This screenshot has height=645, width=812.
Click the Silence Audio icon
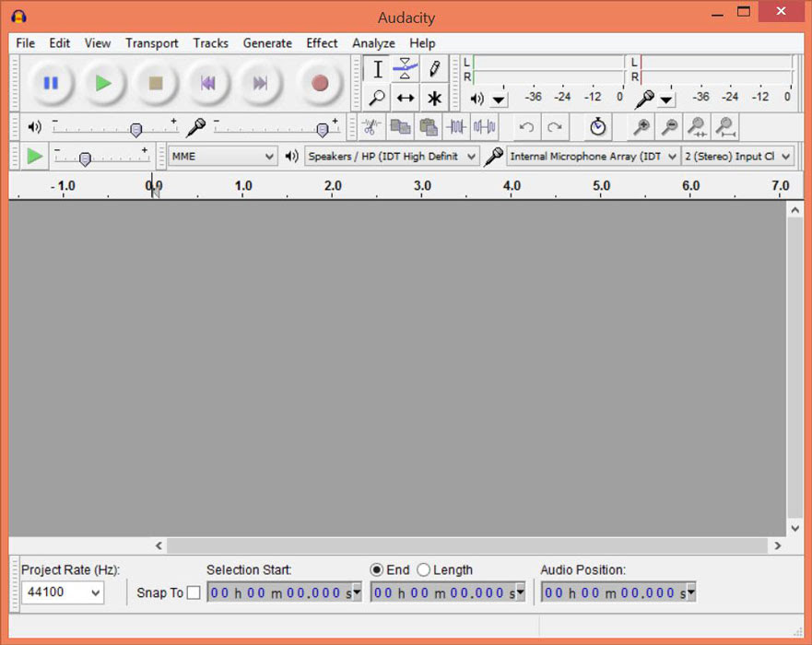click(485, 127)
